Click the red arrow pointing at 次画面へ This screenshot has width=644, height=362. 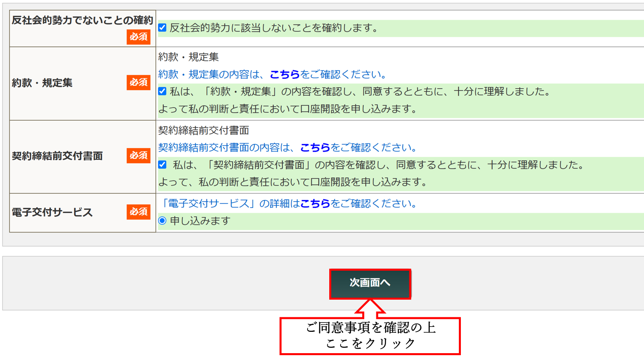[370, 307]
